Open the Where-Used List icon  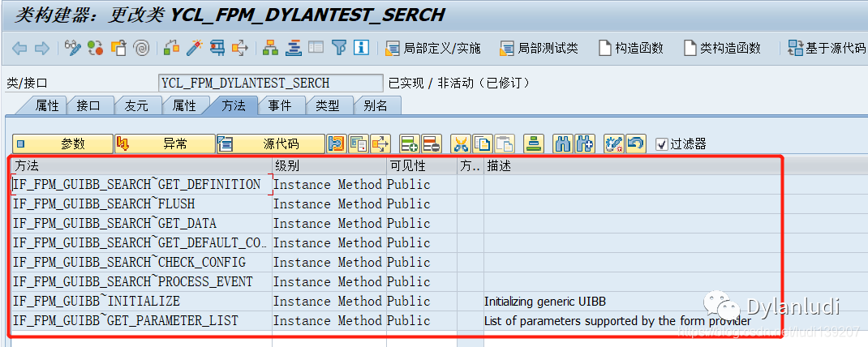(x=239, y=48)
